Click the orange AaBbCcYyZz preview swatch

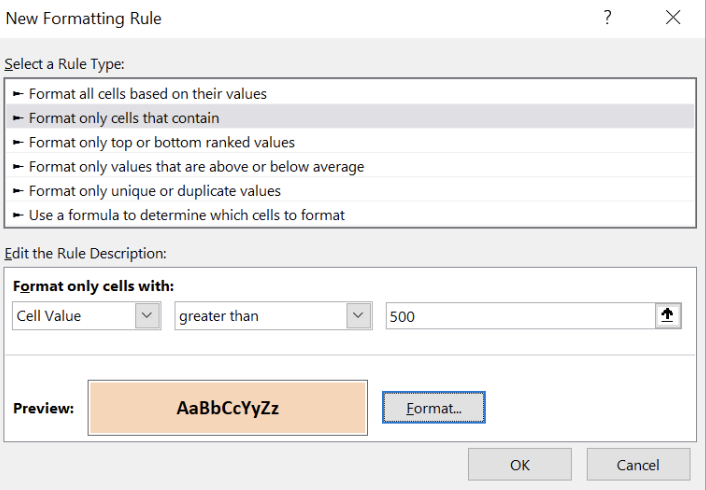click(x=228, y=408)
